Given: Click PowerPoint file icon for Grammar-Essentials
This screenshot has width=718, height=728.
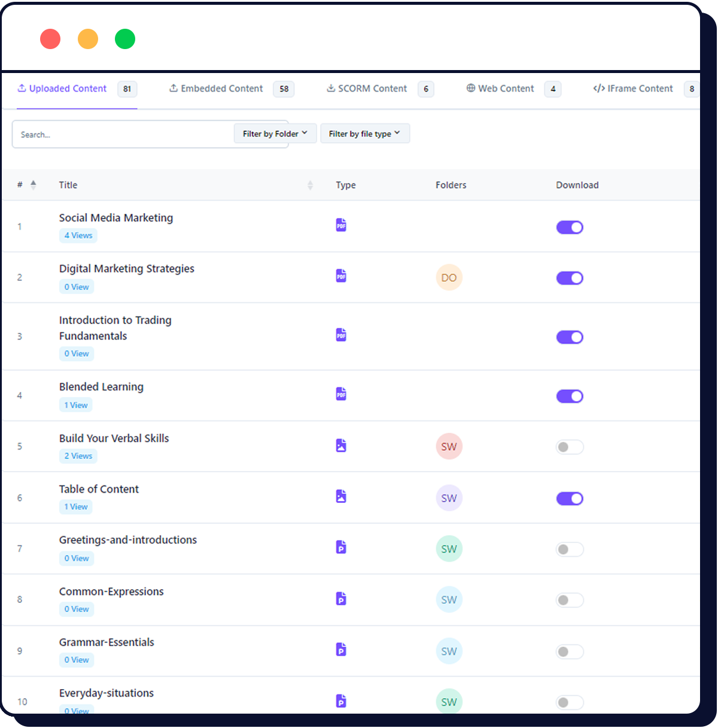Looking at the screenshot, I should click(x=341, y=650).
